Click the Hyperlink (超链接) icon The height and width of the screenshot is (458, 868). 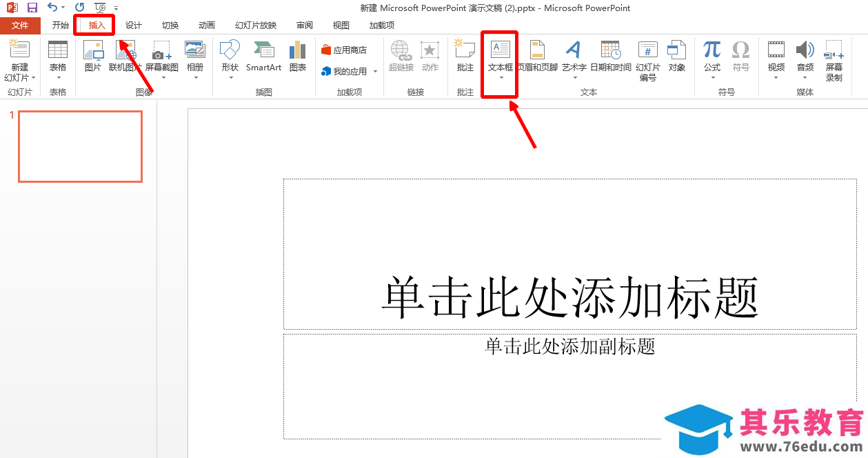pyautogui.click(x=401, y=50)
